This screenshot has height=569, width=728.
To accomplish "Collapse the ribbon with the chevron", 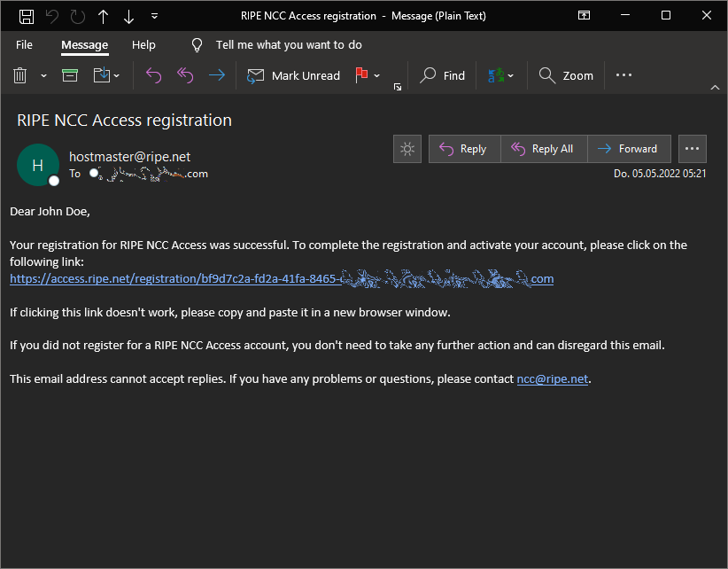I will point(715,88).
